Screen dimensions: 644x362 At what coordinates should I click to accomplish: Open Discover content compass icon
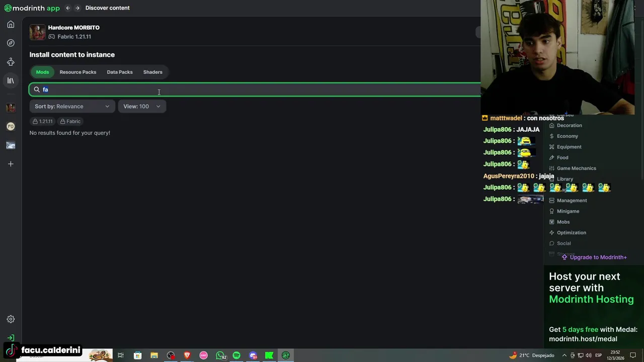click(x=11, y=43)
